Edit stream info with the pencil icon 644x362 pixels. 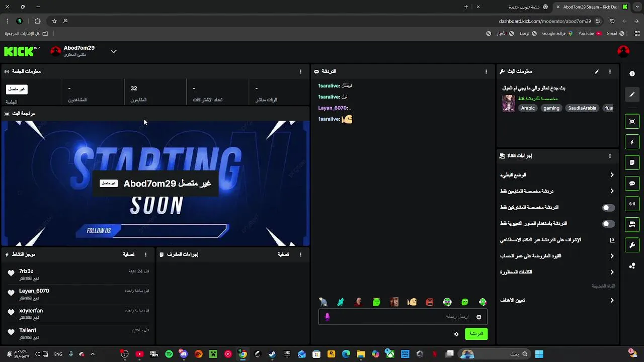click(597, 71)
